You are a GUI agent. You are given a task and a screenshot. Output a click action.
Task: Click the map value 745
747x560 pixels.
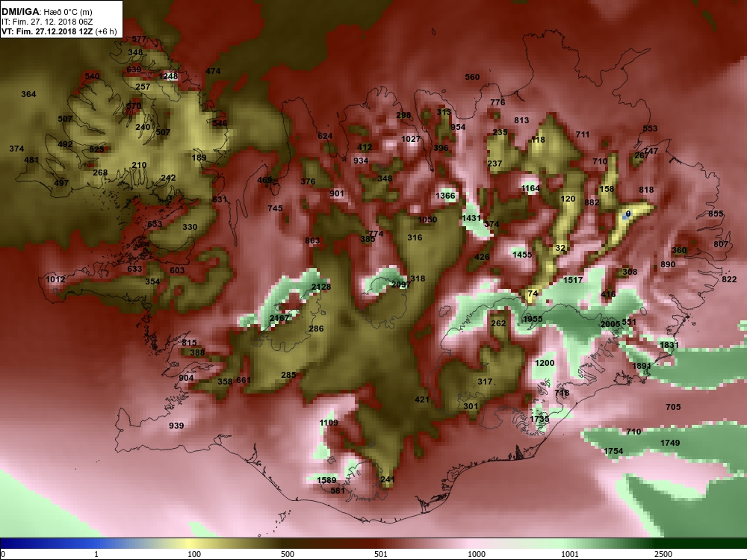(275, 208)
